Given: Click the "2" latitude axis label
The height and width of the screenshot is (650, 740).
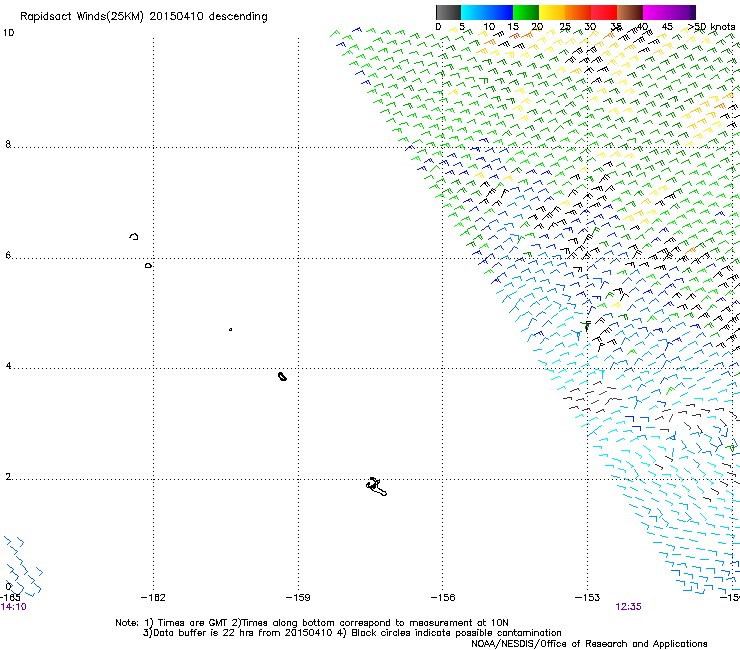Looking at the screenshot, I should pyautogui.click(x=8, y=477).
